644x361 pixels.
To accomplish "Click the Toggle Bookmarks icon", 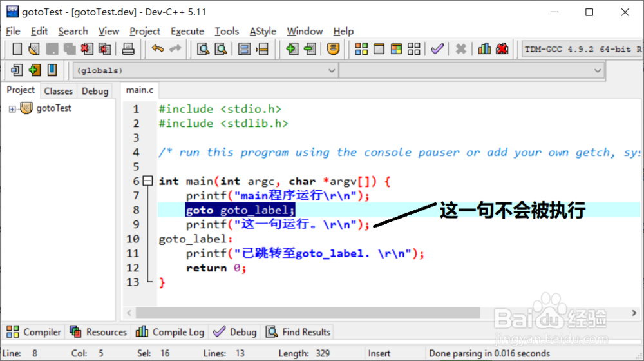I will coord(35,70).
